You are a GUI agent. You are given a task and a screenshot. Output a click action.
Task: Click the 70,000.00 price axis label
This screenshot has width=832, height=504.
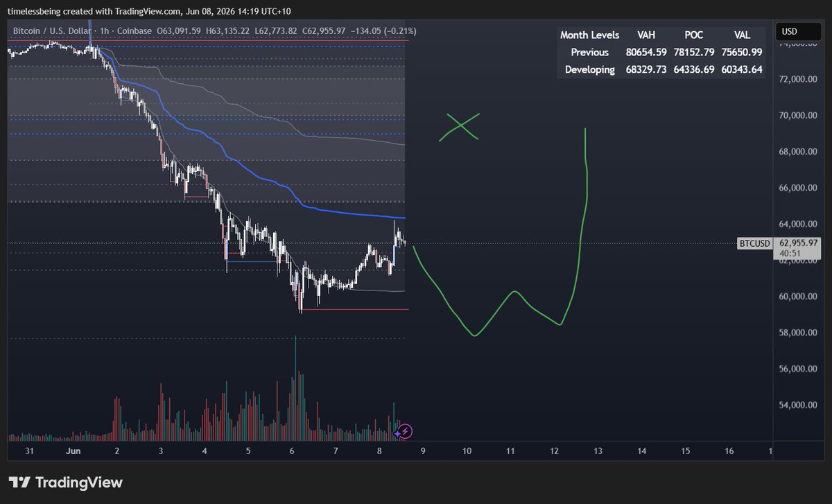799,116
